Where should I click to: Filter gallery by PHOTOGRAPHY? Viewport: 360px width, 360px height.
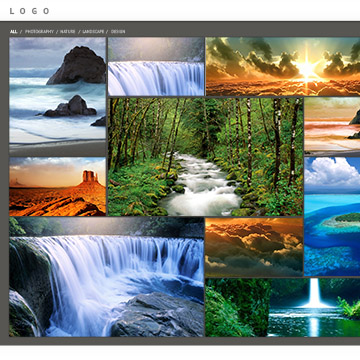[x=39, y=32]
